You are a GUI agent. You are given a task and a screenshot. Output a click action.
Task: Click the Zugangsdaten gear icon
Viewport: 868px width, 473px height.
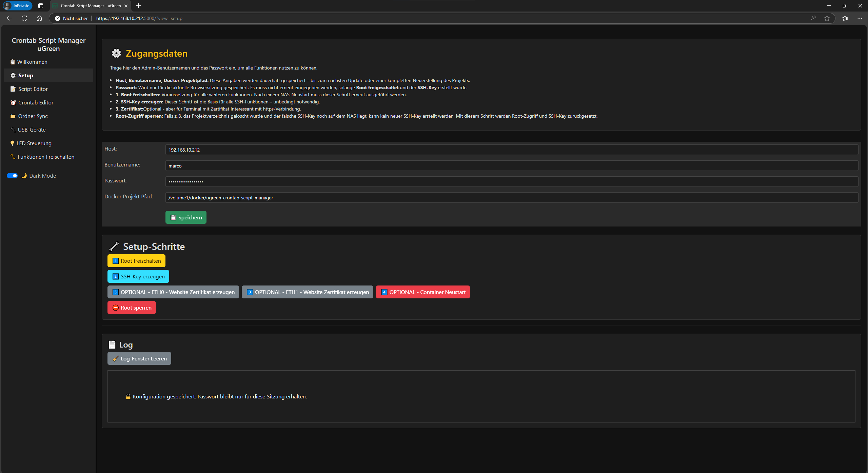coord(116,53)
